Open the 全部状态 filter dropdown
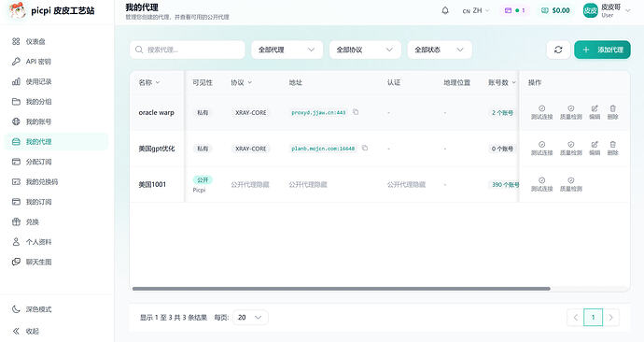This screenshot has height=342, width=644. [x=440, y=50]
